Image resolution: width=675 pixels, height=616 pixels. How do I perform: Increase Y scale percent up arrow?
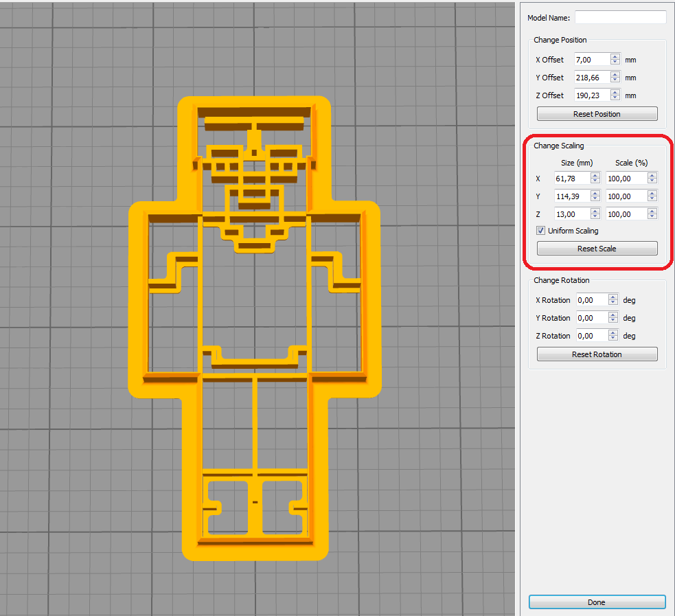pyautogui.click(x=652, y=193)
